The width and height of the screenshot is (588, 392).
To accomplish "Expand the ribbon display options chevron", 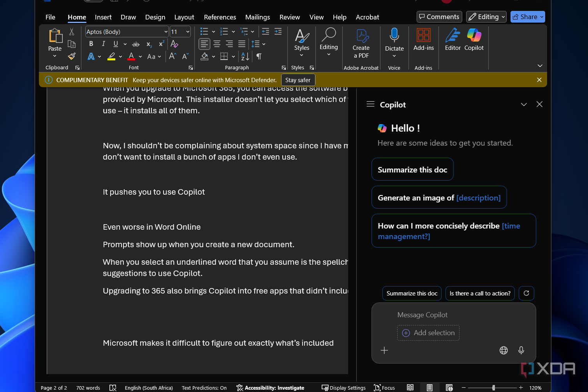I will 540,66.
